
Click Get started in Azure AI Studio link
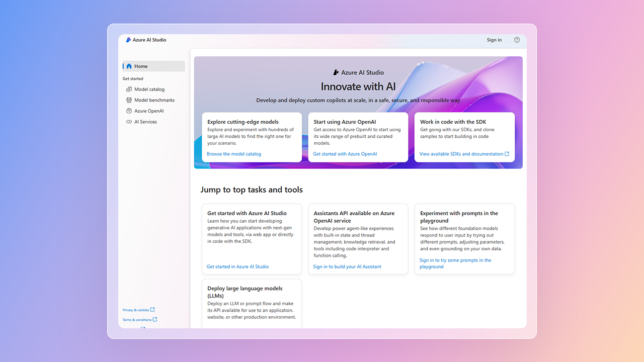237,266
